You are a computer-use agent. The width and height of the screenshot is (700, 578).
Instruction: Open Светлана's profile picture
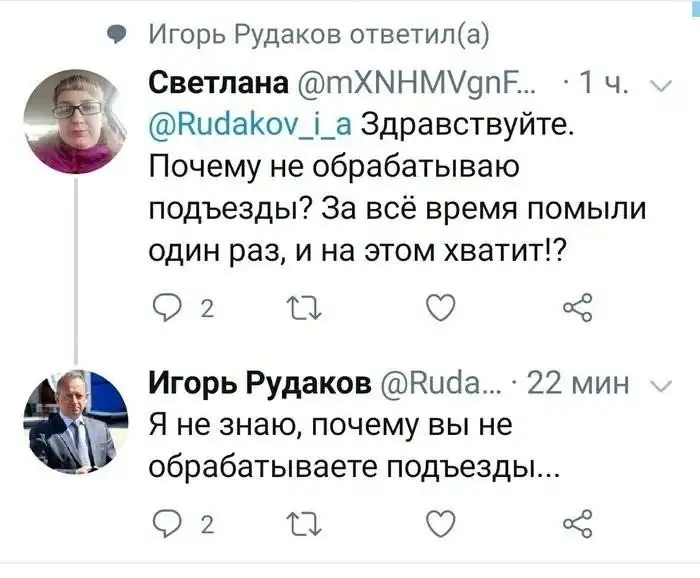click(x=75, y=121)
